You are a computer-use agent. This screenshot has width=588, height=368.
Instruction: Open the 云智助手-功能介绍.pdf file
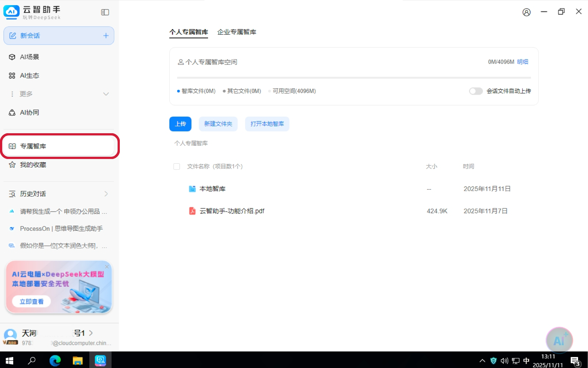coord(232,211)
